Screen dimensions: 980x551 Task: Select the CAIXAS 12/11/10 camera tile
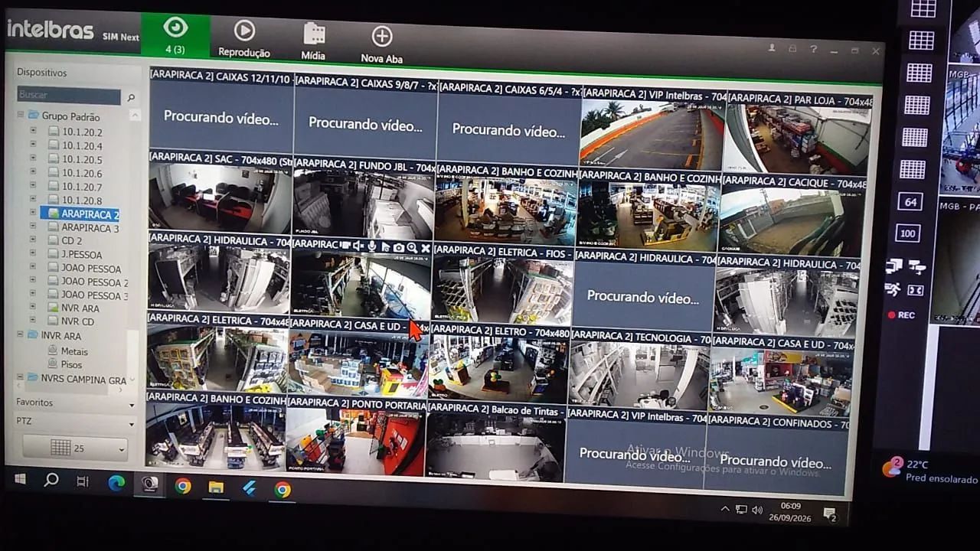click(221, 109)
